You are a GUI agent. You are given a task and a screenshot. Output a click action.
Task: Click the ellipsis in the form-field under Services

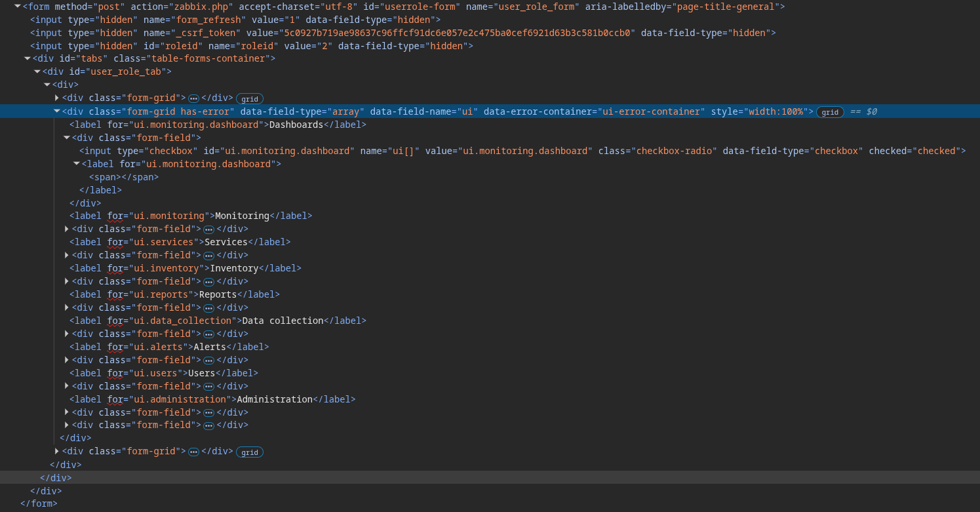click(x=208, y=256)
